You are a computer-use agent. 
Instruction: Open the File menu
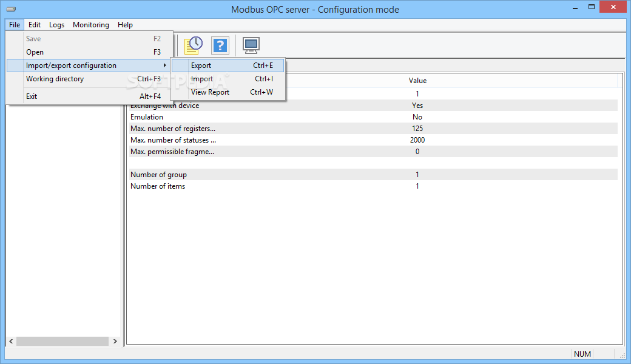[x=15, y=24]
